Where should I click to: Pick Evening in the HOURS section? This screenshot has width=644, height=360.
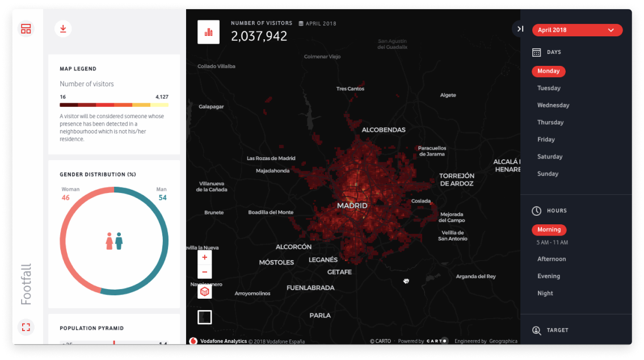point(548,276)
